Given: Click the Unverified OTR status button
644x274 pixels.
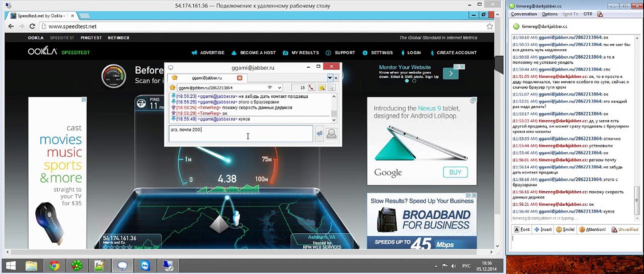Looking at the screenshot, I should point(625,229).
